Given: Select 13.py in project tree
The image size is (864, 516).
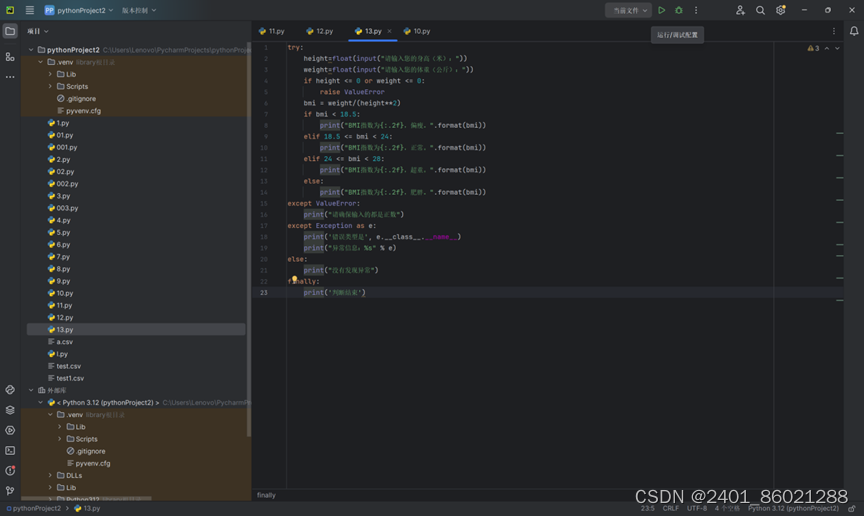Looking at the screenshot, I should pyautogui.click(x=136, y=329).
